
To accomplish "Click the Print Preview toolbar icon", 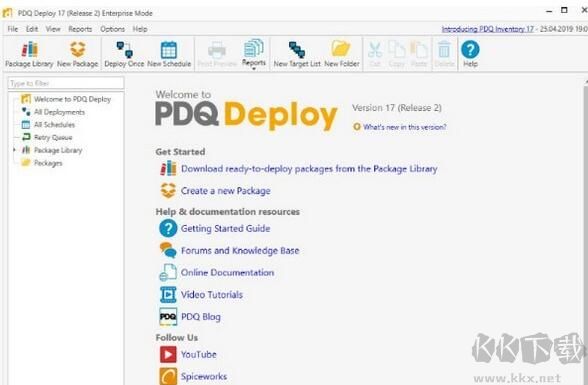I will click(x=217, y=54).
